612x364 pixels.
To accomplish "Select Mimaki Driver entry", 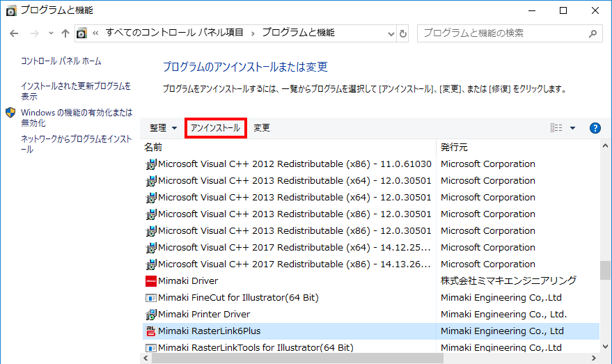I will click(371, 281).
